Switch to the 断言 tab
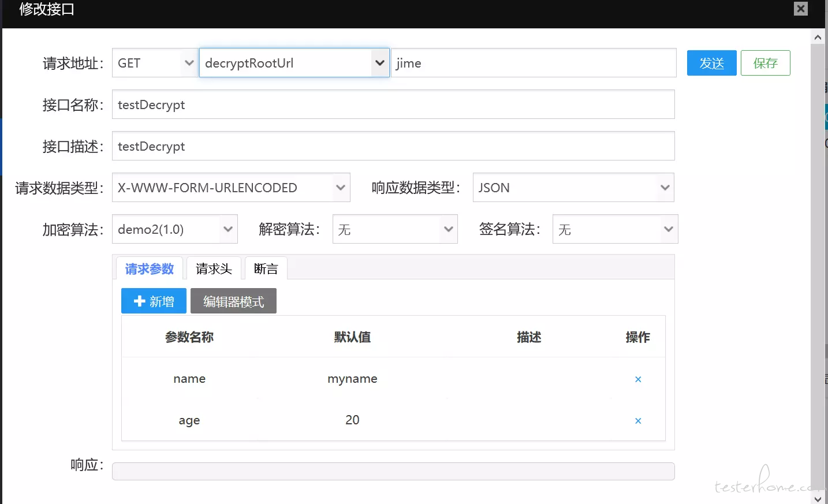Viewport: 828px width, 504px height. coord(266,269)
